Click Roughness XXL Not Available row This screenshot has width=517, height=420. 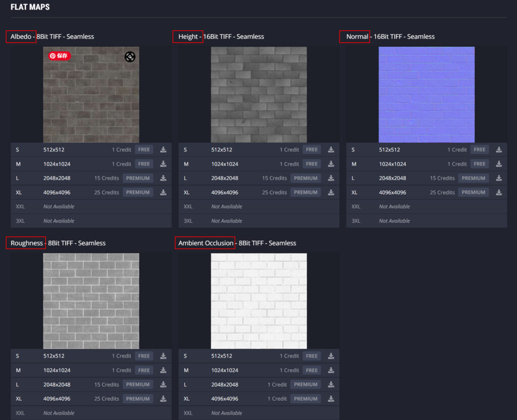(x=91, y=413)
